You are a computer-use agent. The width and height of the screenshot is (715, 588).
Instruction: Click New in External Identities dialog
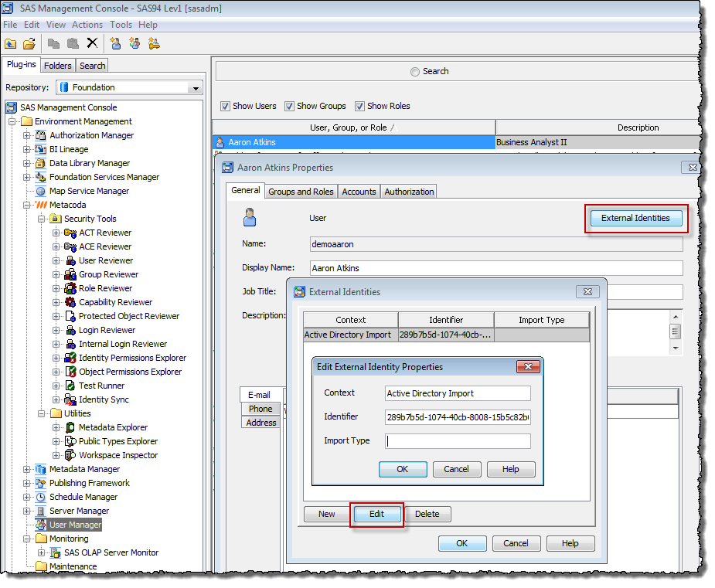point(326,514)
